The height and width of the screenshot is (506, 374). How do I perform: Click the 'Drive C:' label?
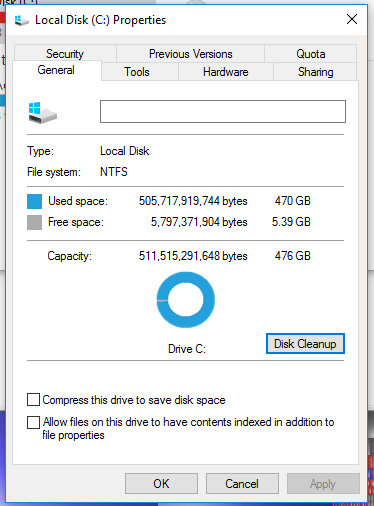point(187,349)
